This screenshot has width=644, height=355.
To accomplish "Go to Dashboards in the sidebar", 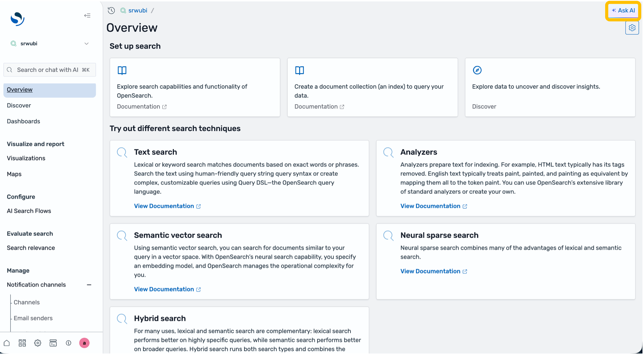I will tap(23, 122).
